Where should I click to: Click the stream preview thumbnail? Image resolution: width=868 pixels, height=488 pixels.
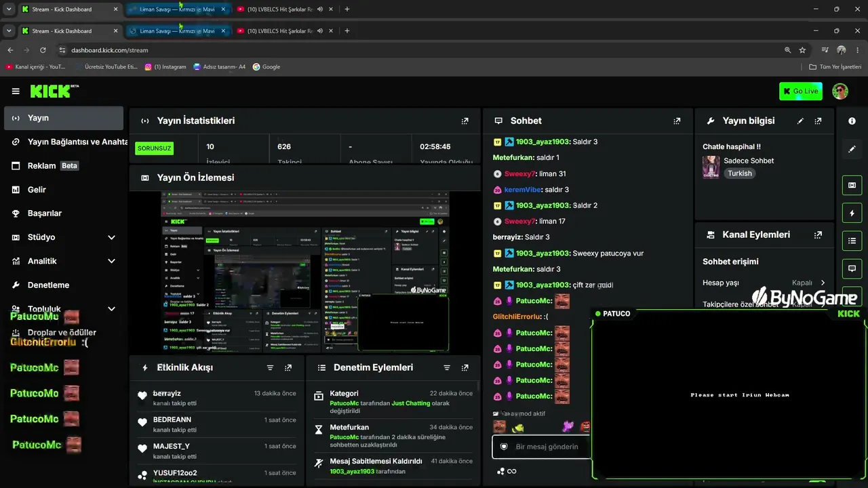pos(305,271)
